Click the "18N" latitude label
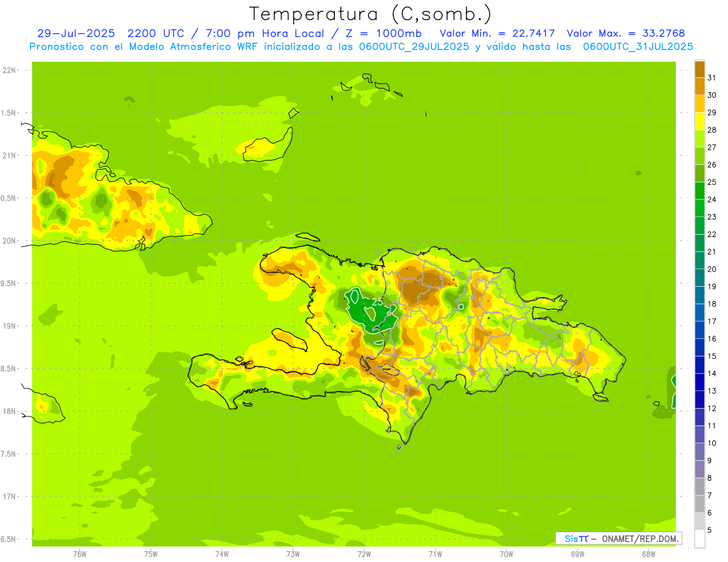The width and height of the screenshot is (728, 562). [8, 412]
